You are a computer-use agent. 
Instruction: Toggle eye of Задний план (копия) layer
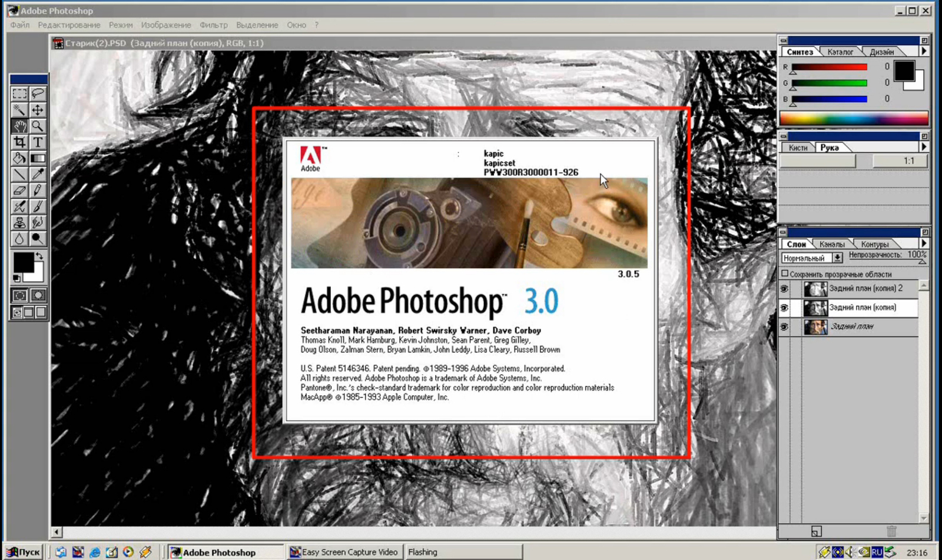784,308
